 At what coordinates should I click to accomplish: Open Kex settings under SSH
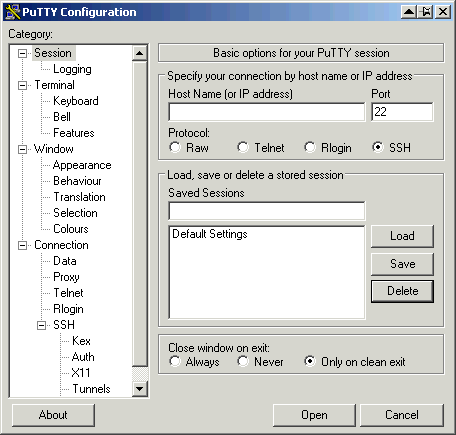81,341
